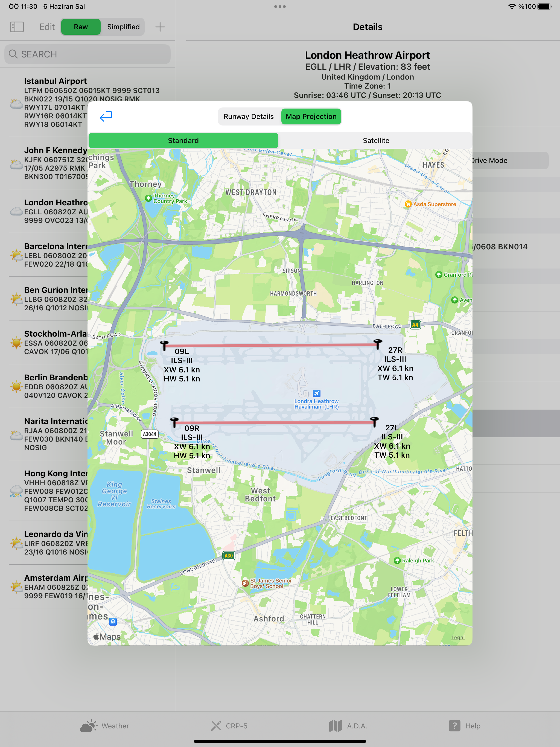This screenshot has width=560, height=747.
Task: Open the Help tab in bottom bar
Action: click(464, 726)
